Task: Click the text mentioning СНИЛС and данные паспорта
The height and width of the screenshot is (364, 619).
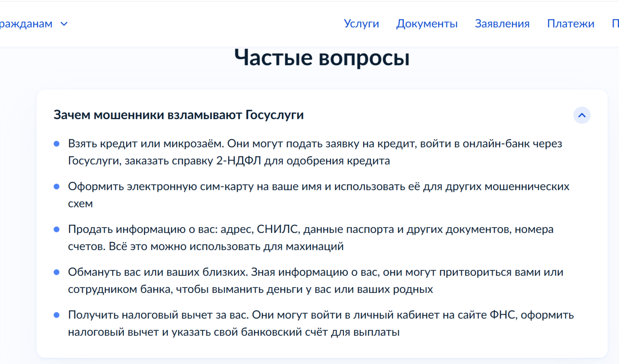Action: coord(311,229)
